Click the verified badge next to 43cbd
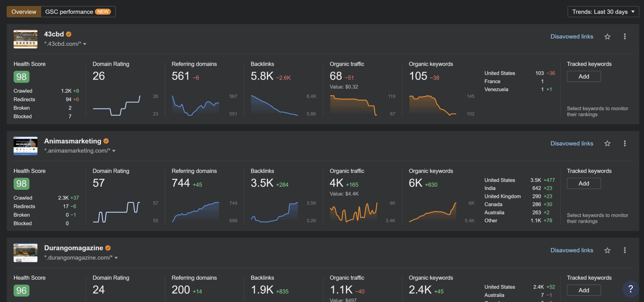Screen dimensions: 644x302 (x=69, y=34)
